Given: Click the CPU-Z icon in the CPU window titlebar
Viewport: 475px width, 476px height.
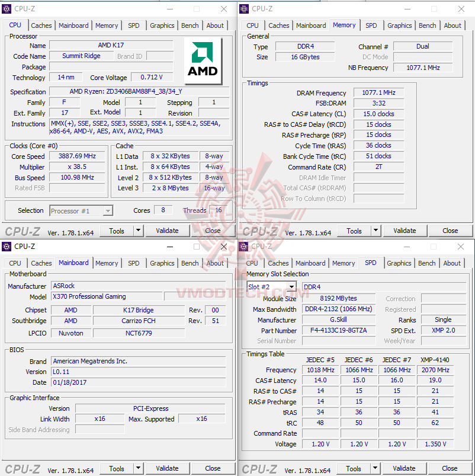Looking at the screenshot, I should pyautogui.click(x=7, y=8).
